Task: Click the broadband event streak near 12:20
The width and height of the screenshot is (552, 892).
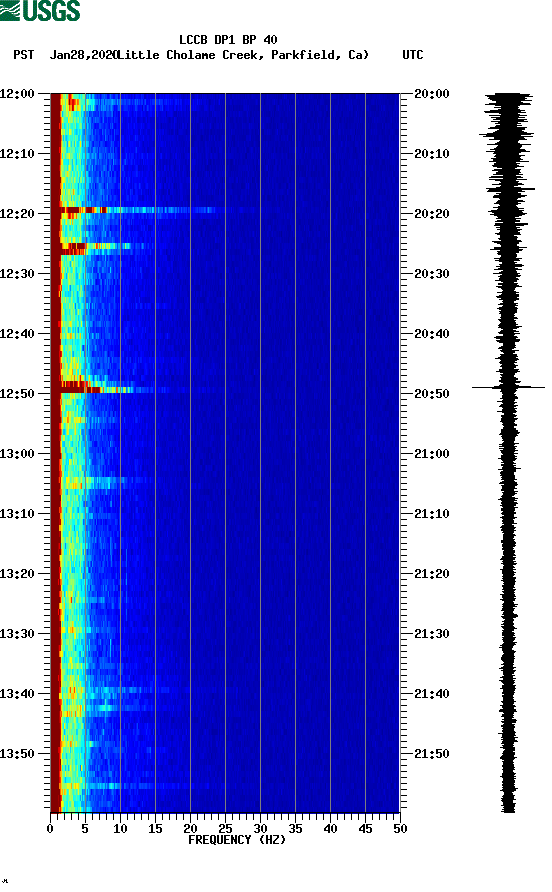Action: pyautogui.click(x=139, y=210)
